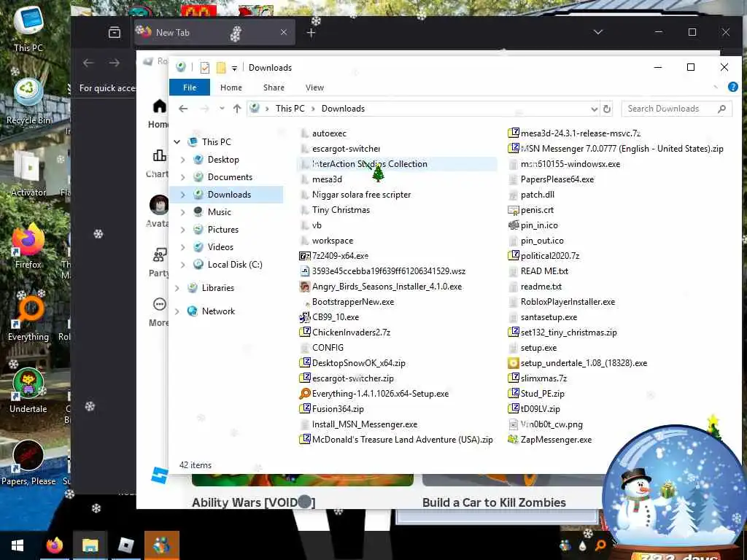Open File Explorer from the taskbar
Image resolution: width=747 pixels, height=560 pixels.
[90, 545]
